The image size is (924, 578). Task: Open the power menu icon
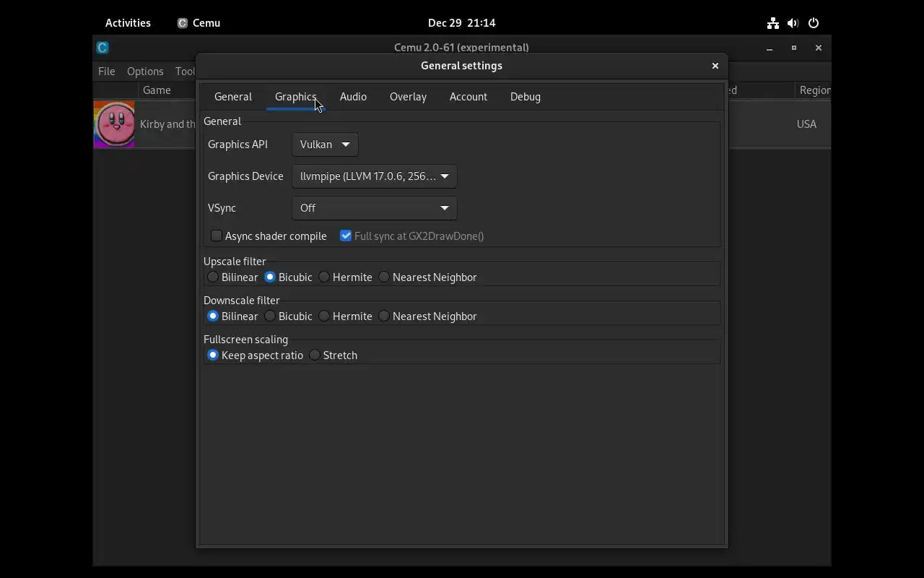[x=814, y=23]
